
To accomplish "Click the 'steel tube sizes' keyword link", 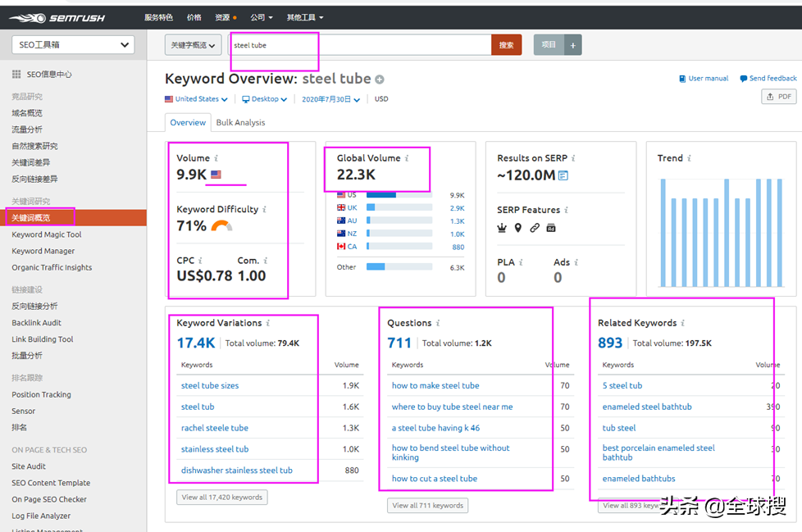I will click(210, 385).
